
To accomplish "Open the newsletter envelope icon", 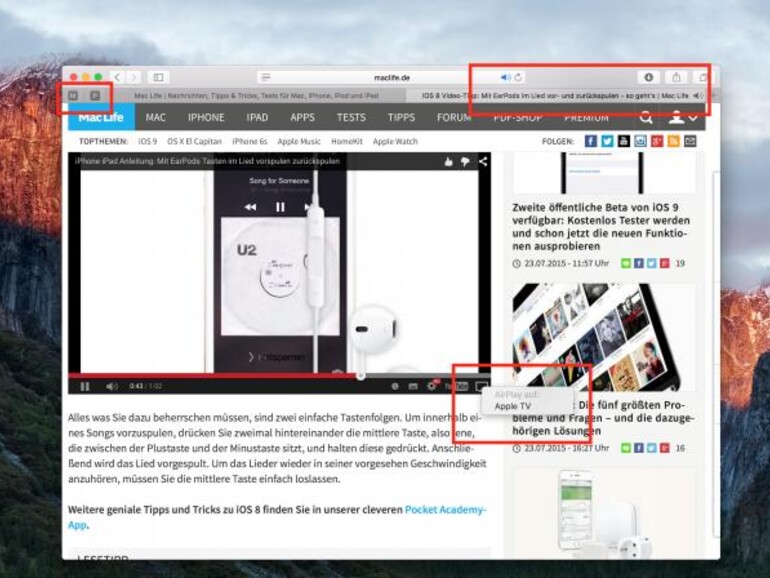I will coord(690,141).
